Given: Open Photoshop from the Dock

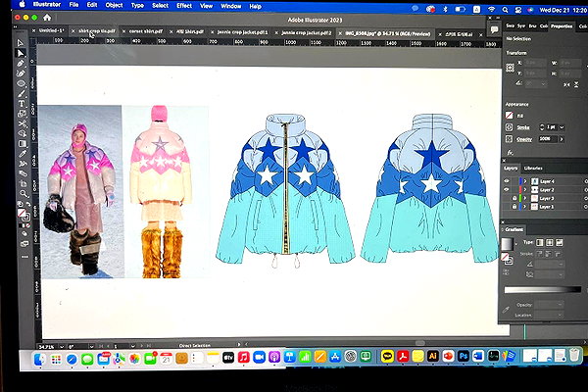Looking at the screenshot, I should click(464, 356).
